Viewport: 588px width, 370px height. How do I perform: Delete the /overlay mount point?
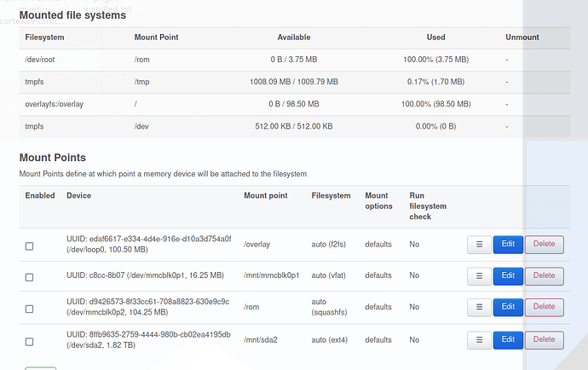545,245
